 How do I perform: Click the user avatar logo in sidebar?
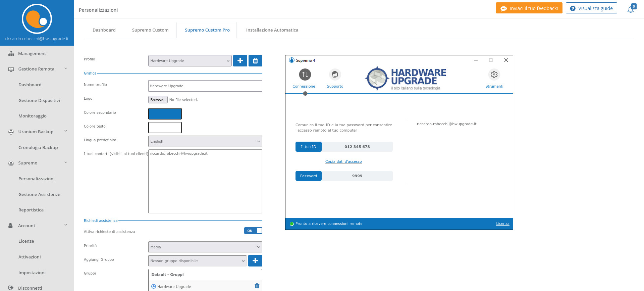point(37,19)
